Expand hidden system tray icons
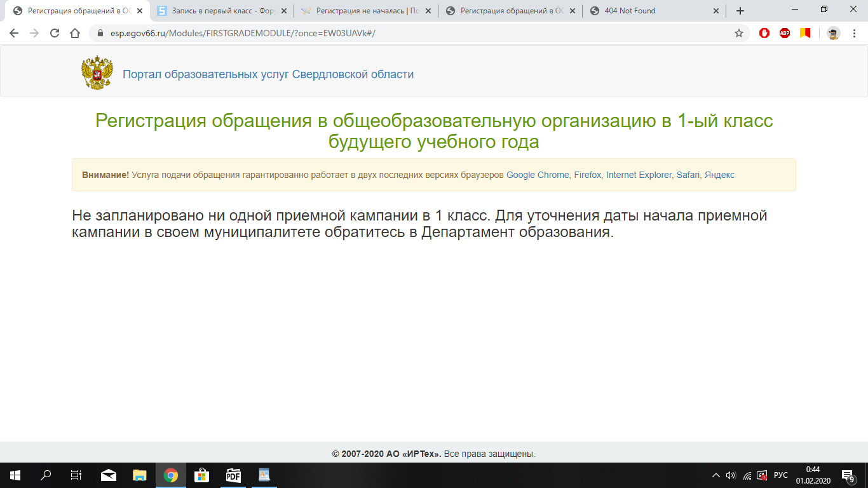The image size is (868, 488). click(716, 475)
